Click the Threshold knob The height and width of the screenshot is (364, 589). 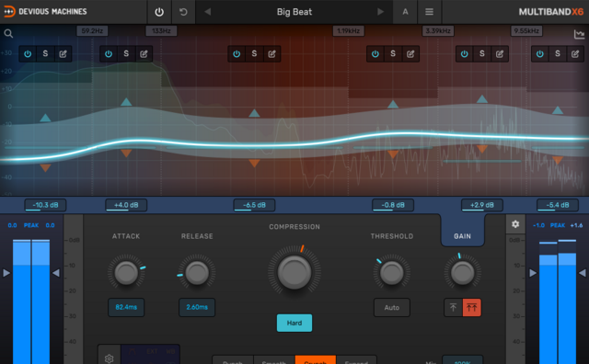pyautogui.click(x=391, y=273)
